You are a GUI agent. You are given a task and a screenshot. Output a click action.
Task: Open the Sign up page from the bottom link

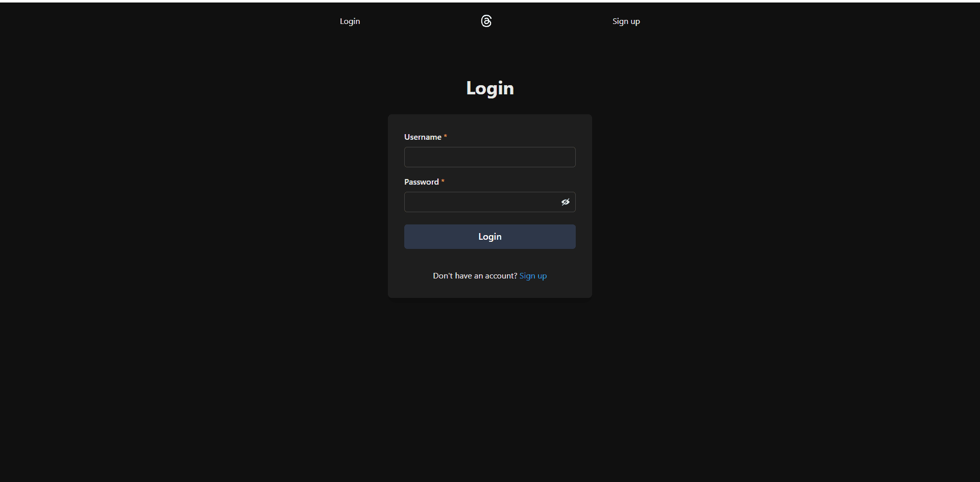(x=533, y=275)
